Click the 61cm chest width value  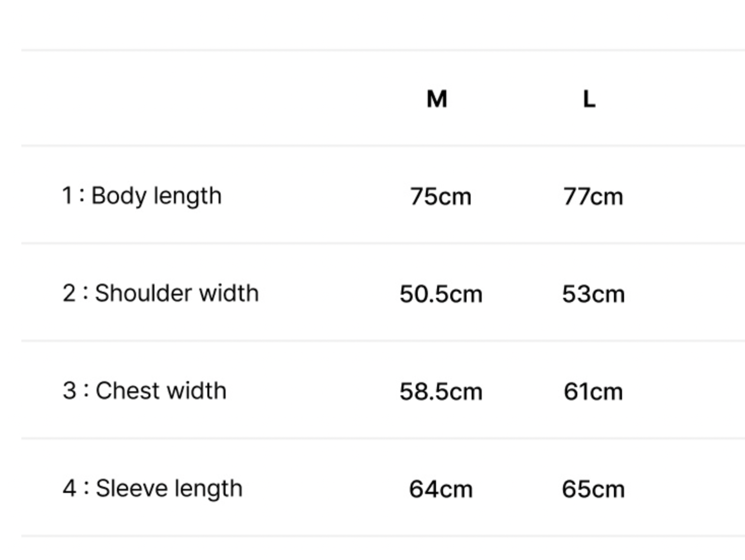pyautogui.click(x=593, y=392)
